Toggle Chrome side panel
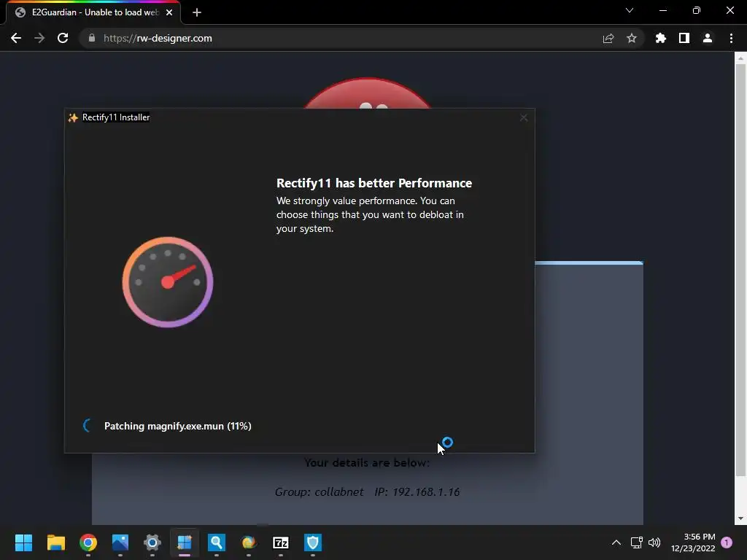 pos(684,38)
